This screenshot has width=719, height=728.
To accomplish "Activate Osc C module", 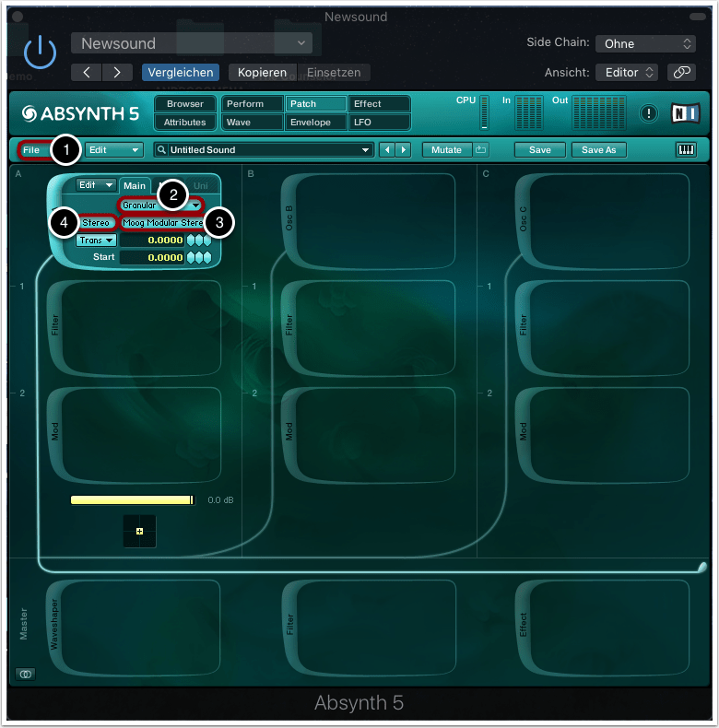I will [x=603, y=220].
